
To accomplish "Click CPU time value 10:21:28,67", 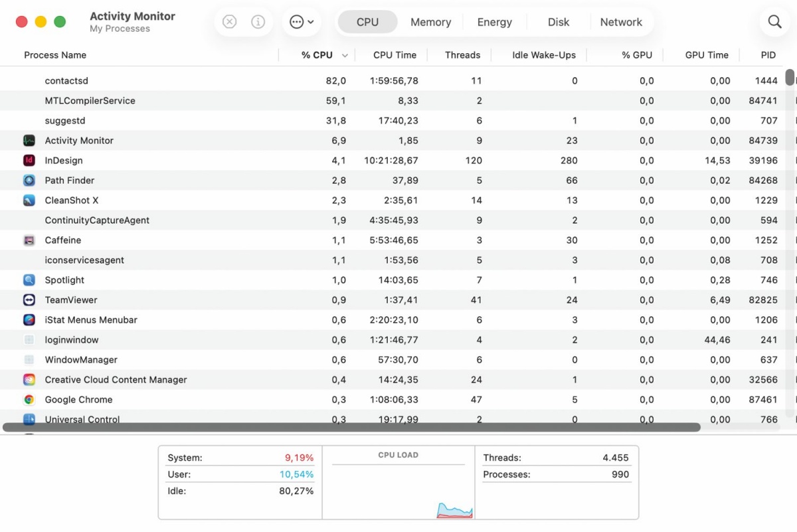I will click(391, 160).
